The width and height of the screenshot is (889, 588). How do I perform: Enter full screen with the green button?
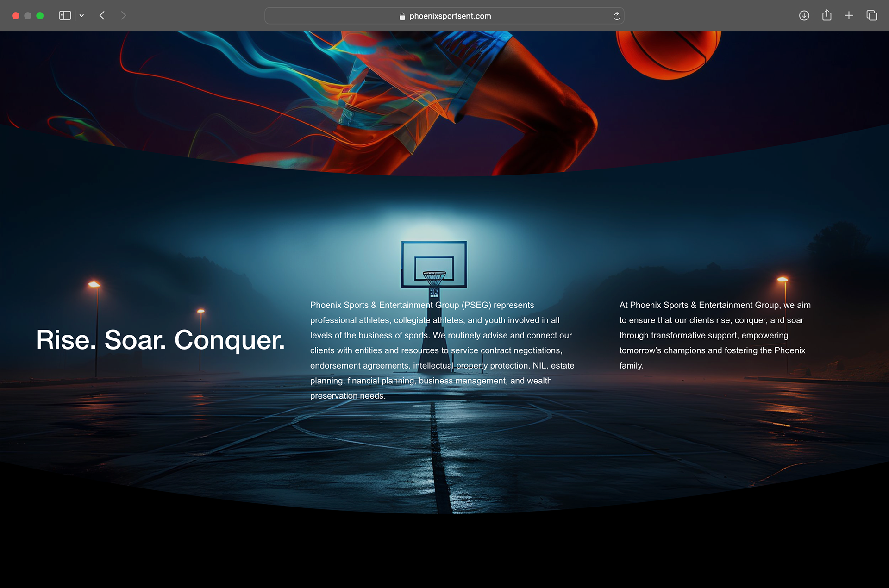(x=40, y=16)
